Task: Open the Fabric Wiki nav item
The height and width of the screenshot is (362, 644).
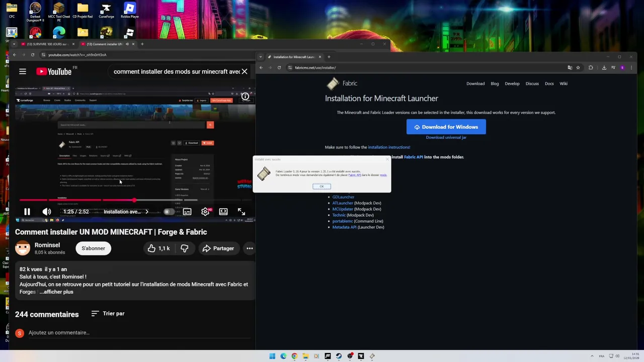Action: point(563,83)
